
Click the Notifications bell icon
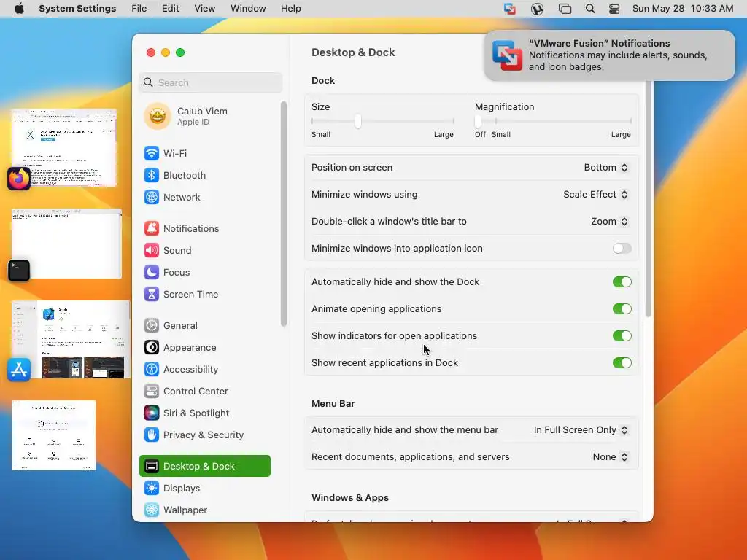[x=152, y=228]
